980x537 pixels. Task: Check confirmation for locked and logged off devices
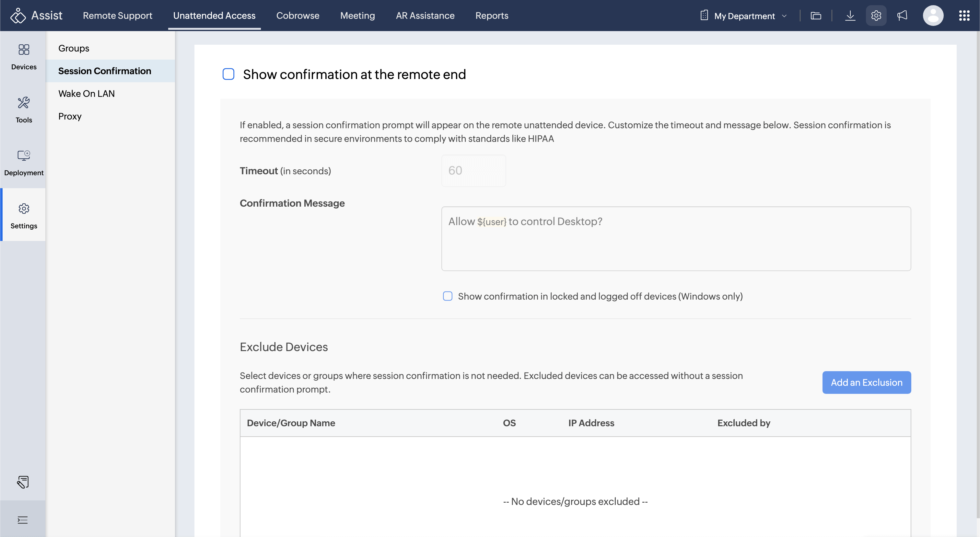[448, 296]
